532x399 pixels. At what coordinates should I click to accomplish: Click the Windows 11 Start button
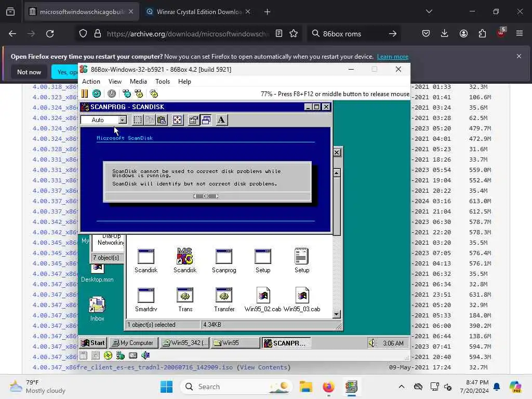click(x=166, y=387)
